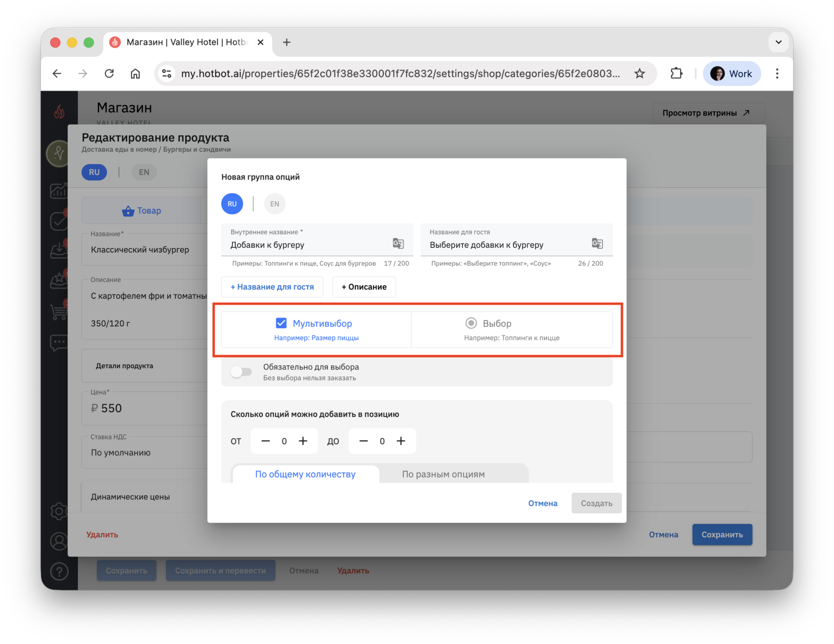Screen dimensions: 834x644
Task: Open the Ставка НДС dropdown
Action: [144, 452]
